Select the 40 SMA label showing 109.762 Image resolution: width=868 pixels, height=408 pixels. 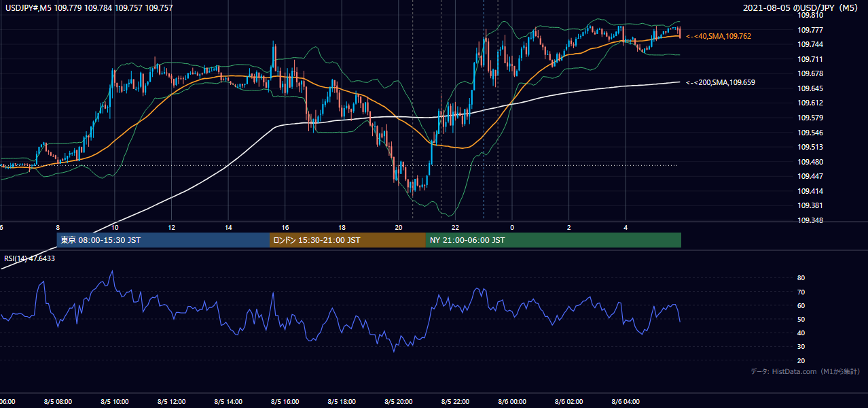click(x=719, y=36)
